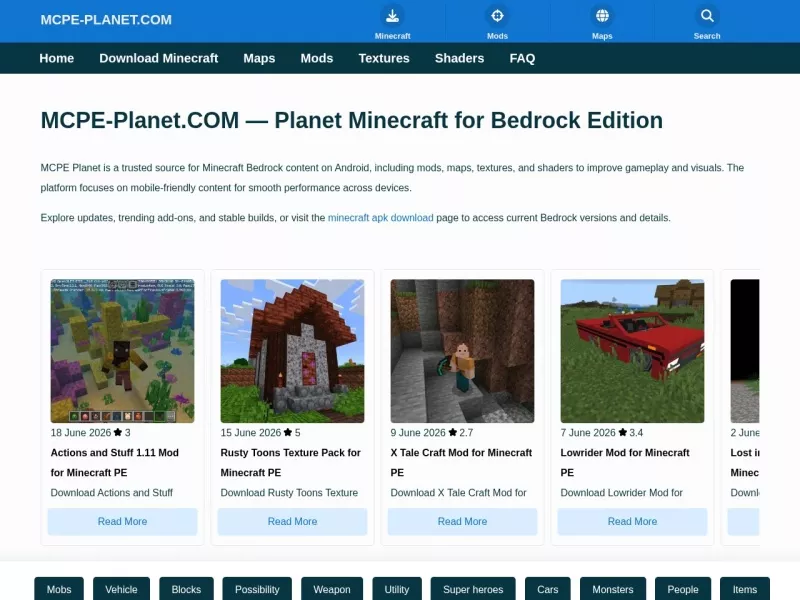Read More on Rusty Toons card
Viewport: 800px width, 600px height.
tap(292, 521)
